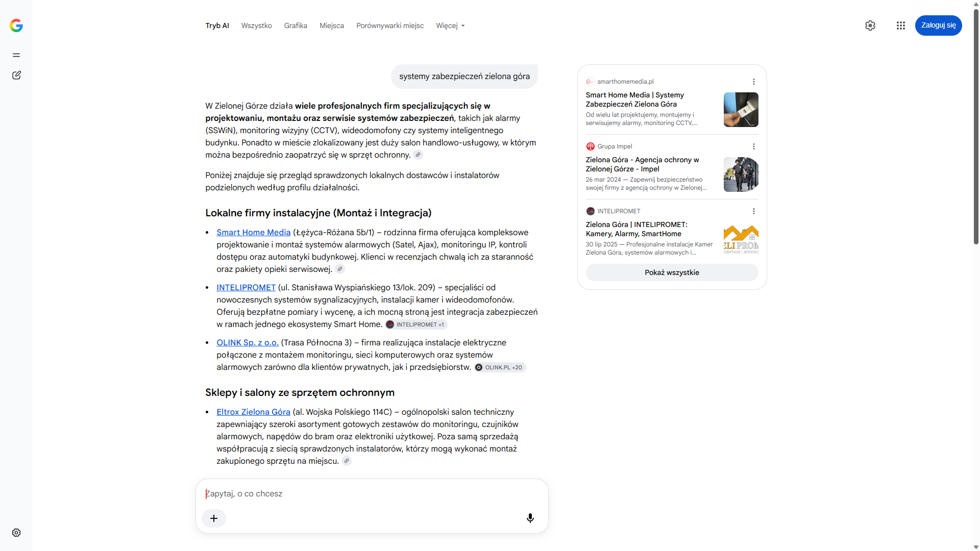Open the Smart Home Media link
980x551 pixels.
[254, 233]
